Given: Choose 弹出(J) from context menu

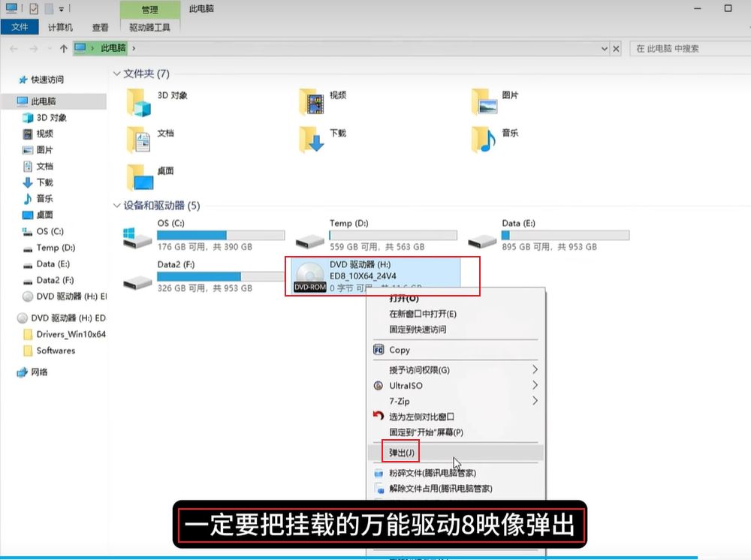Looking at the screenshot, I should (x=401, y=453).
